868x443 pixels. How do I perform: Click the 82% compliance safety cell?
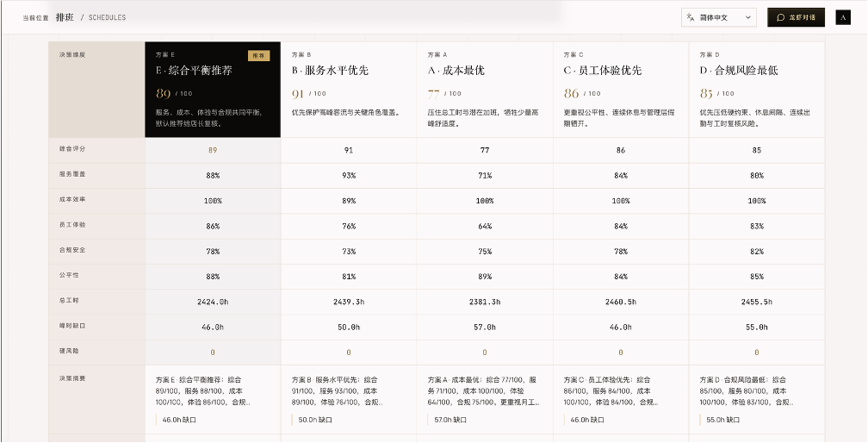point(757,252)
